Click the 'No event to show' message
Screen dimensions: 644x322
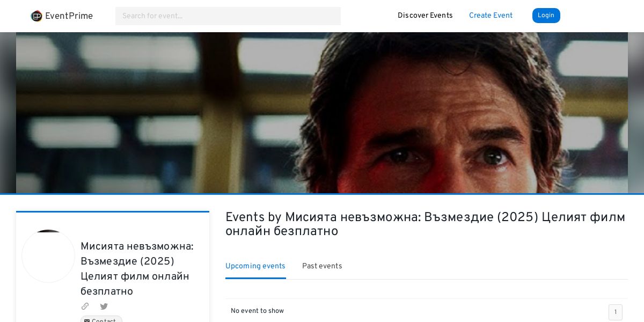257,311
